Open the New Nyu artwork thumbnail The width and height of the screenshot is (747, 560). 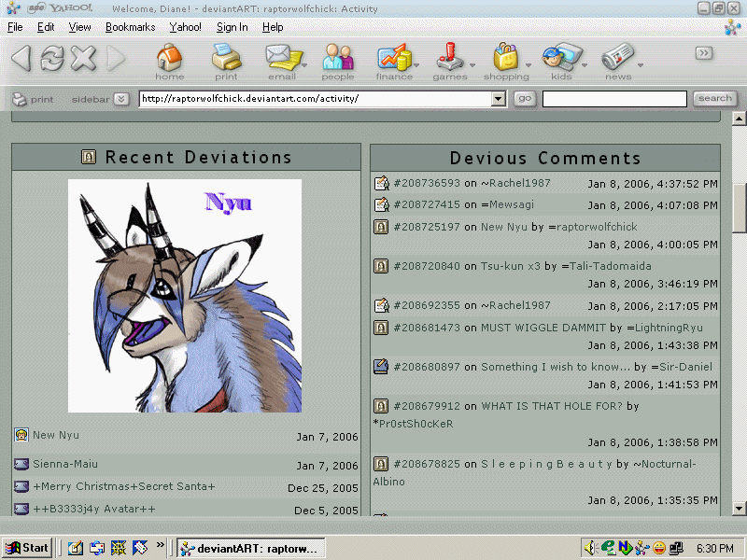(185, 296)
